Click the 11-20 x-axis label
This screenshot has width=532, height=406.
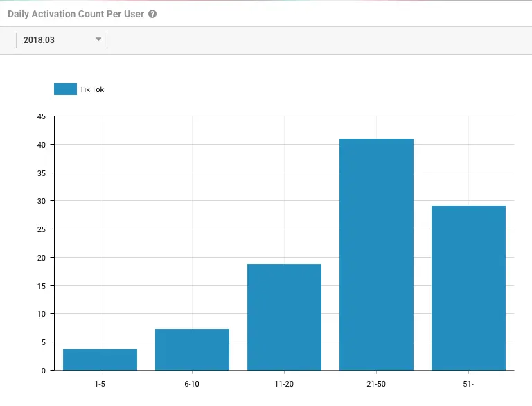(x=284, y=384)
